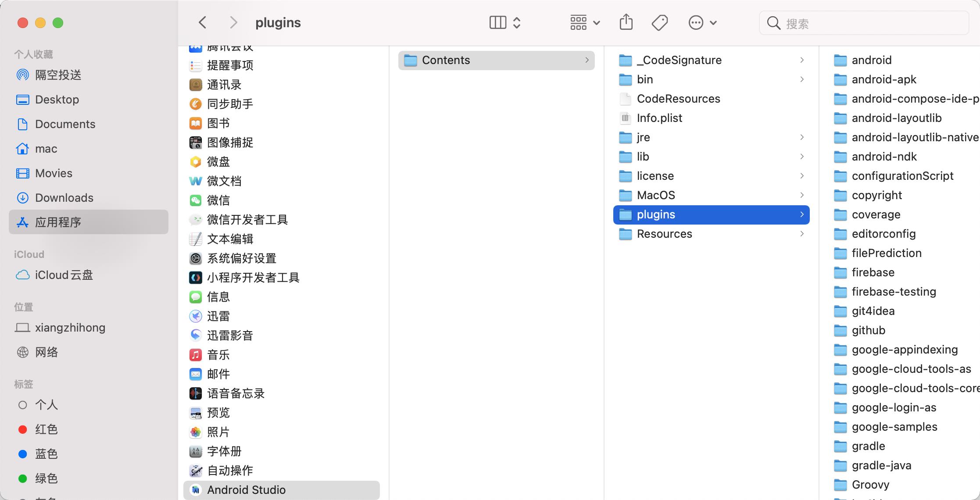Go back with the back chevron

pyautogui.click(x=202, y=22)
